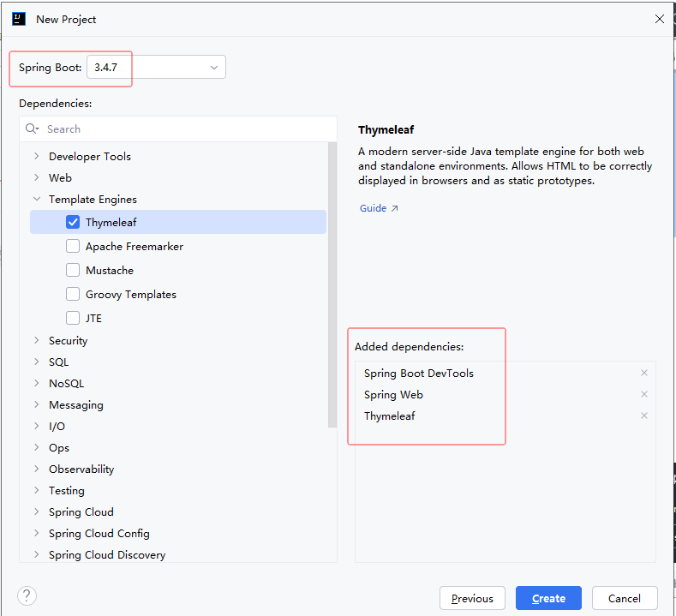Click the Cancel button
Screen dimensions: 676x616
[x=625, y=598]
